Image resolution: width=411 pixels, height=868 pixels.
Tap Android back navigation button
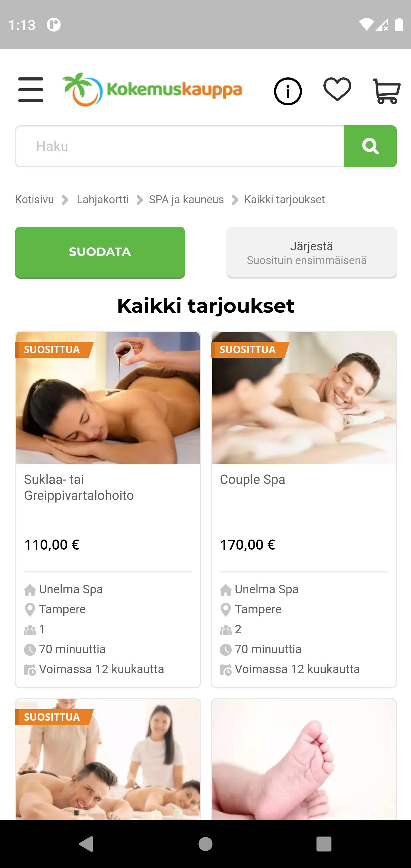pyautogui.click(x=86, y=844)
